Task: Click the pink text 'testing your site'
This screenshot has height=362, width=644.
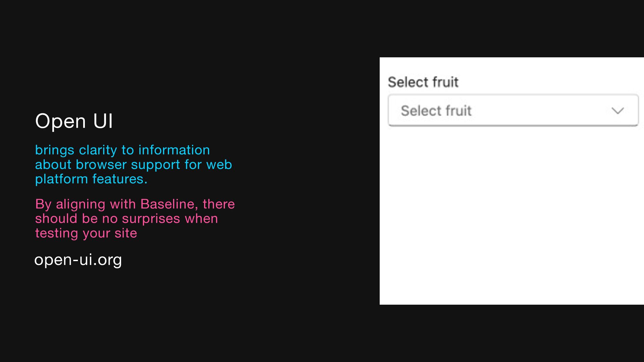Action: 86,233
